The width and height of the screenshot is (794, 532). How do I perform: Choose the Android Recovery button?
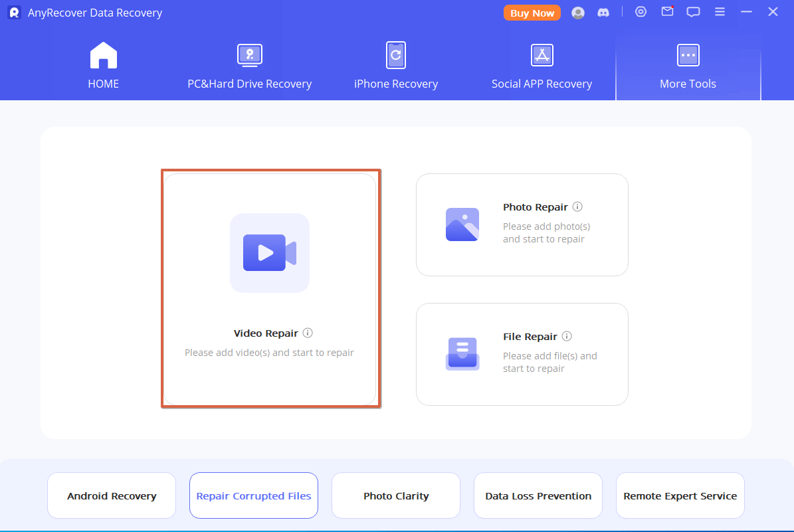tap(112, 496)
